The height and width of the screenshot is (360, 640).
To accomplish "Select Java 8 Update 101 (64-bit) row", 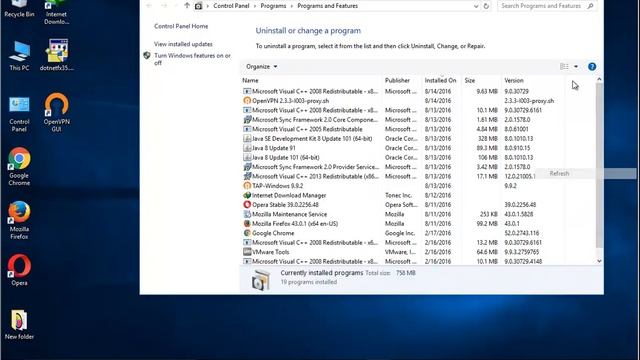I will click(x=402, y=158).
